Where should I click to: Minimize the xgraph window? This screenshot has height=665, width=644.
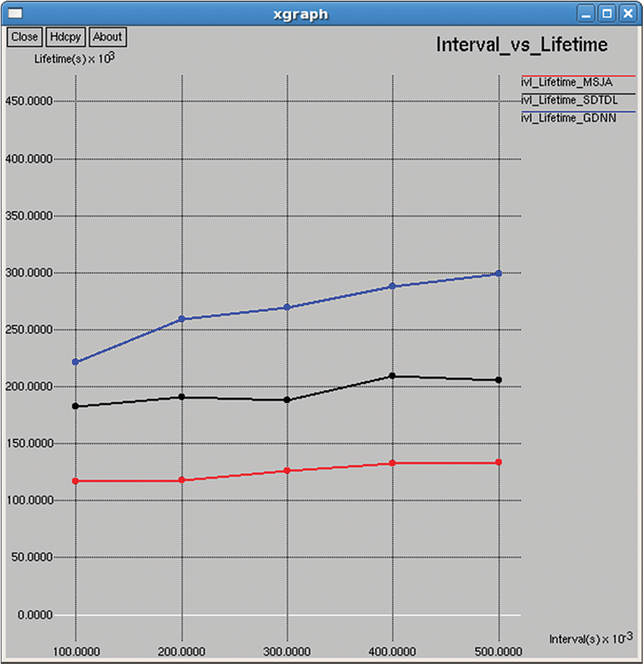point(586,14)
